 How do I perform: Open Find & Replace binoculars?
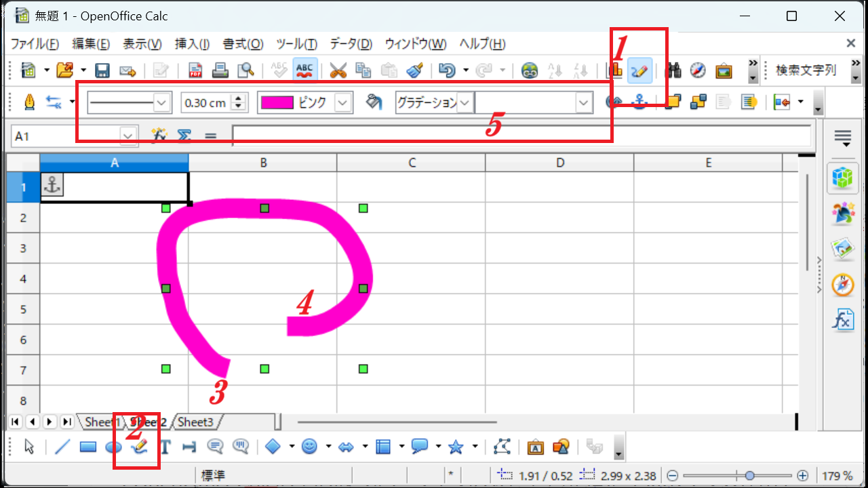[x=674, y=70]
